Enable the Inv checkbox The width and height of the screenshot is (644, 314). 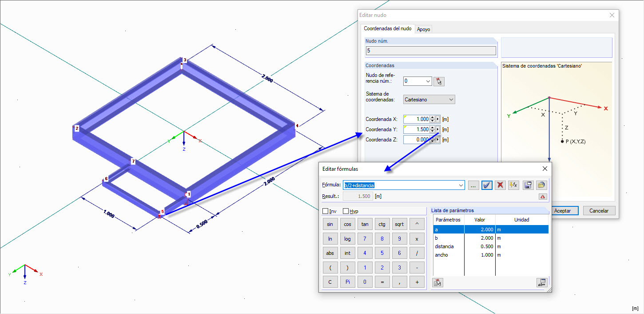(326, 211)
